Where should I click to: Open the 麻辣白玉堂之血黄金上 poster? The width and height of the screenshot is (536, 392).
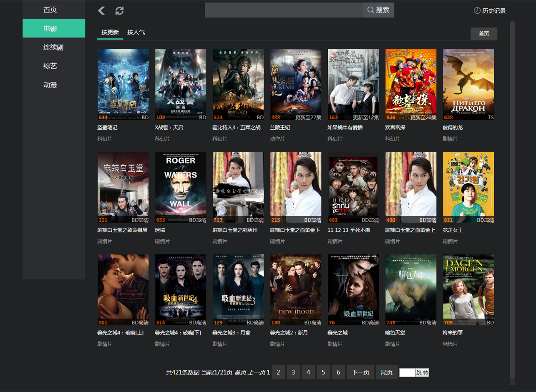click(x=411, y=187)
